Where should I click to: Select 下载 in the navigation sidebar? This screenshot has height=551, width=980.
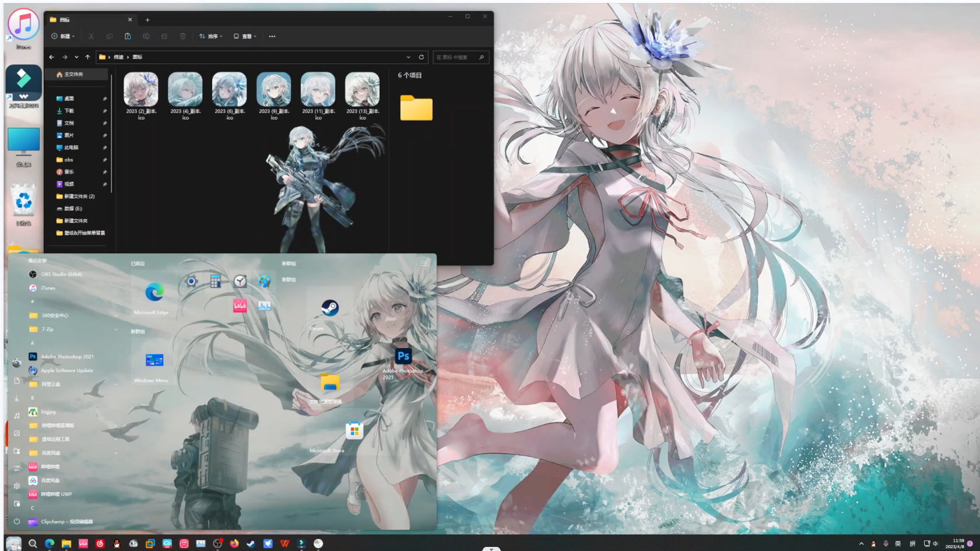[69, 111]
